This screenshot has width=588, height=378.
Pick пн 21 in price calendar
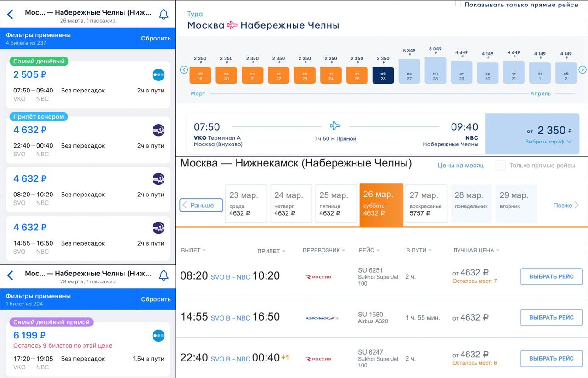(253, 75)
